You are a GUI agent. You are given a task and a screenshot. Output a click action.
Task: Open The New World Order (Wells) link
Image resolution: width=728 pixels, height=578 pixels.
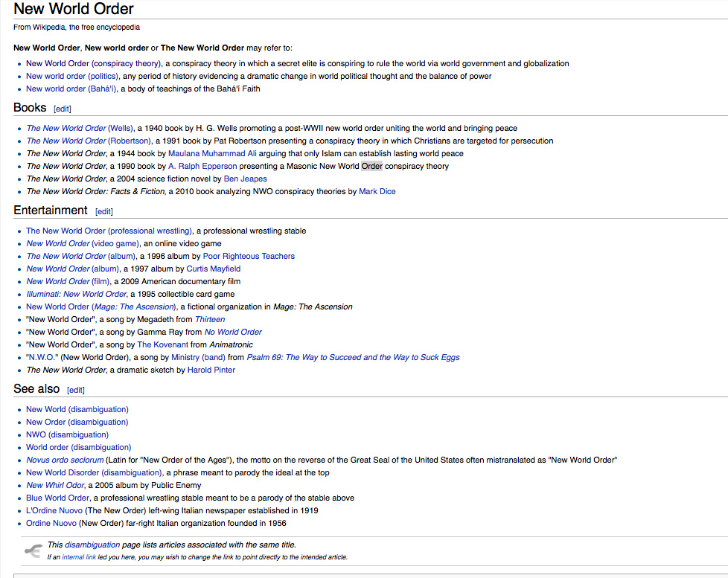click(80, 128)
